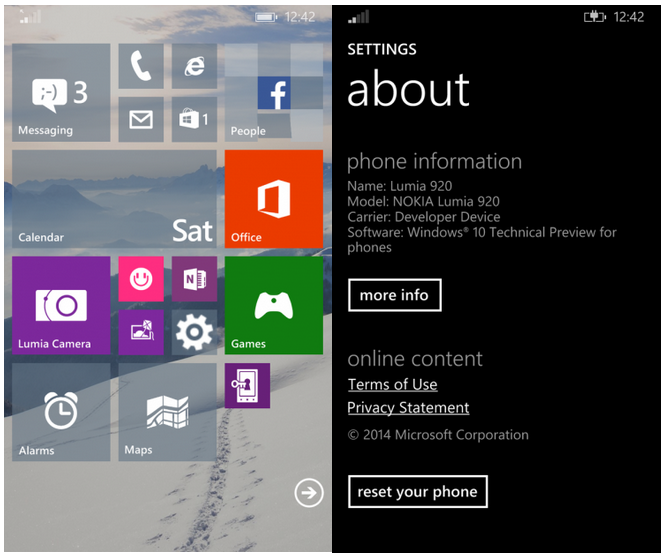Open the Terms of Use link
Image resolution: width=667 pixels, height=558 pixels.
point(392,385)
